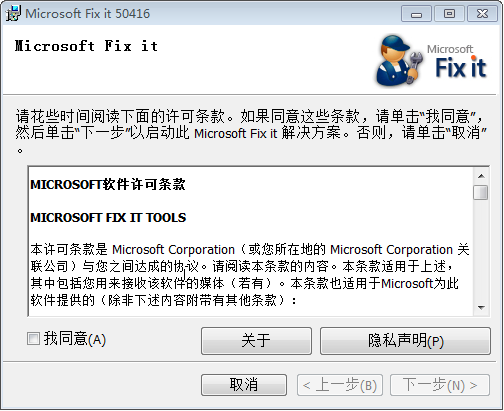Viewport: 504px width, 411px height.
Task: Click the 上一步(B) back button
Action: [x=340, y=385]
